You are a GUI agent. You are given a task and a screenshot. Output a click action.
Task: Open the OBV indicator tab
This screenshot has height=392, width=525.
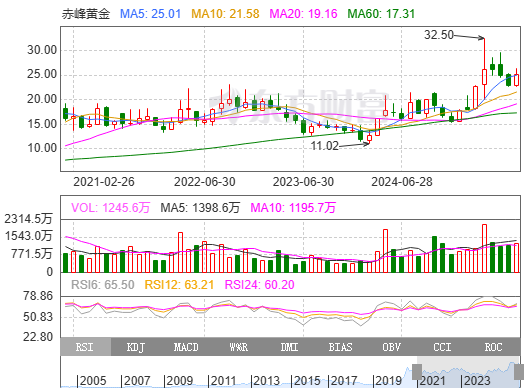391,347
